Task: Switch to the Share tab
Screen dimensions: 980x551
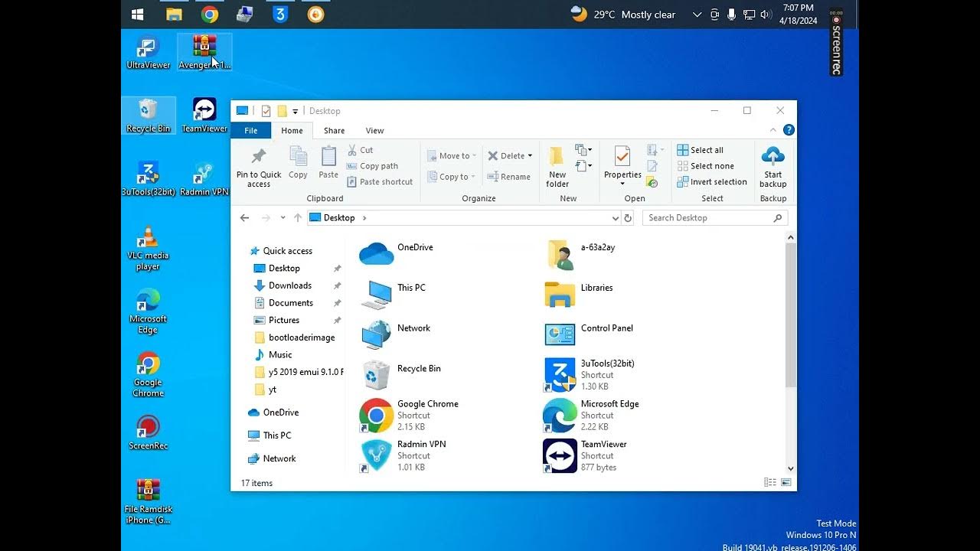Action: pos(334,131)
